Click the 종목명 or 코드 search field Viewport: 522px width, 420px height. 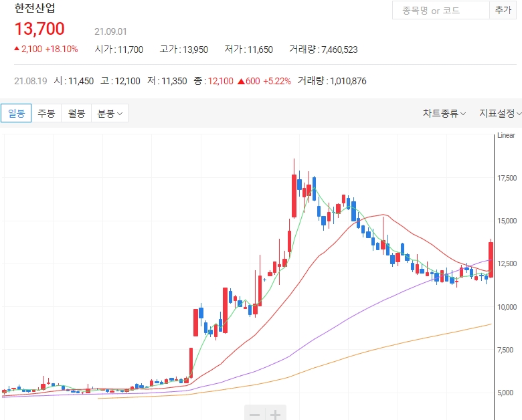pos(441,10)
